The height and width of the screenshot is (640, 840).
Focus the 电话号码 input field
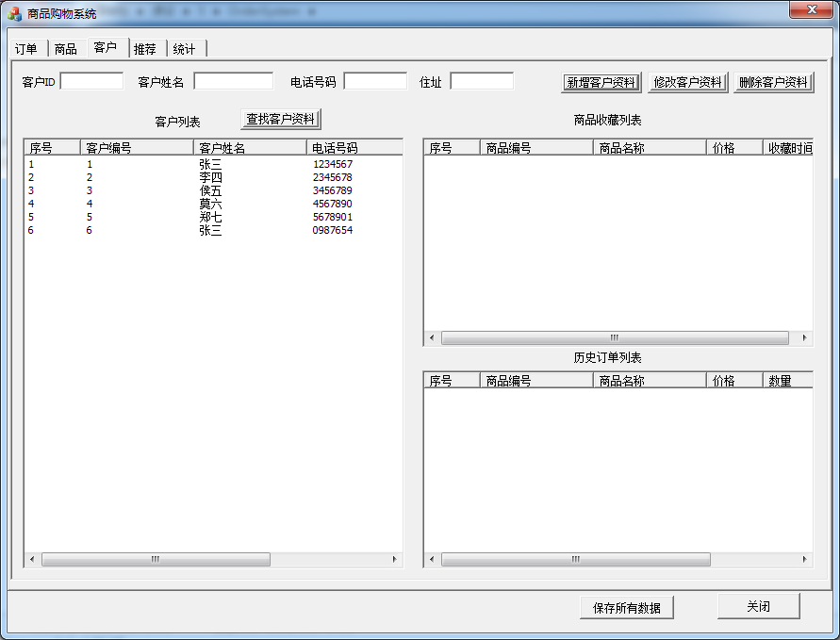pyautogui.click(x=375, y=81)
